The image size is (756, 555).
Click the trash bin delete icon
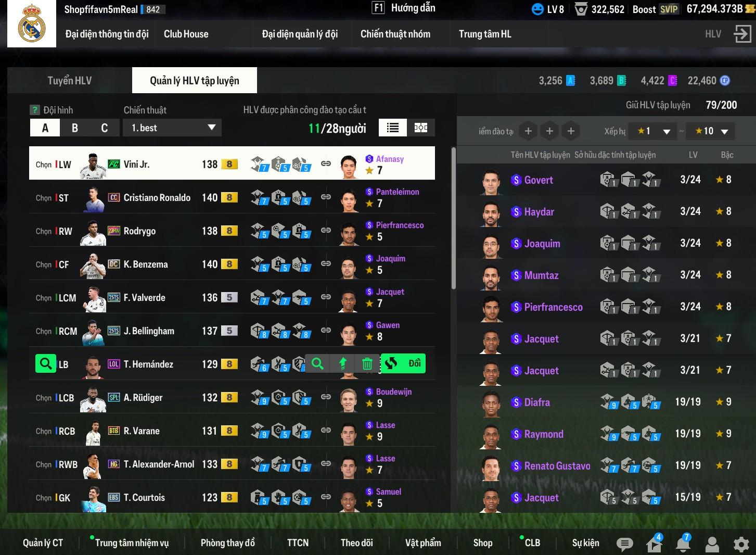point(367,363)
